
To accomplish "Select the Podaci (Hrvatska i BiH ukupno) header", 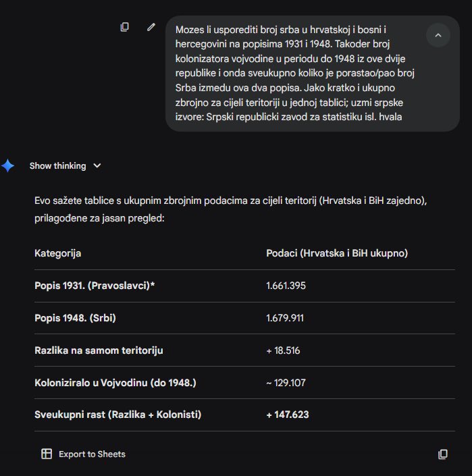I will tap(337, 253).
